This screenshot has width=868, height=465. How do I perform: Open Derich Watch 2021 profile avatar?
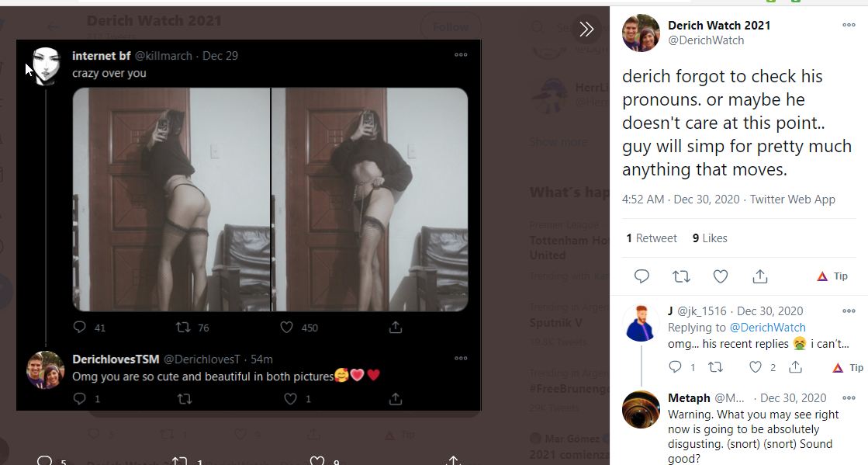(641, 33)
